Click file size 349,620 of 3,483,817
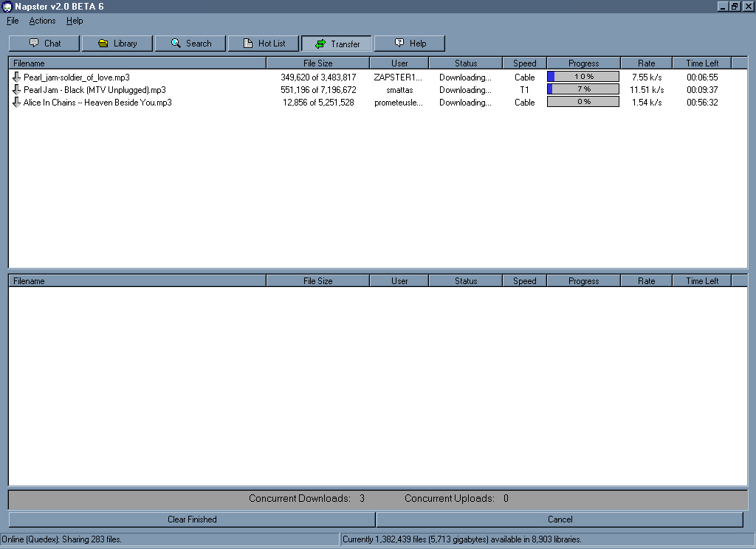756x549 pixels. 318,77
